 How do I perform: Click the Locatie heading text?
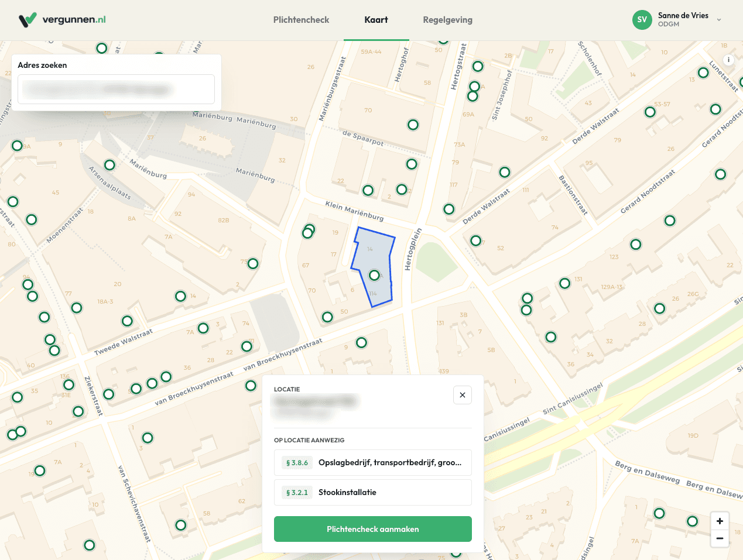(287, 389)
